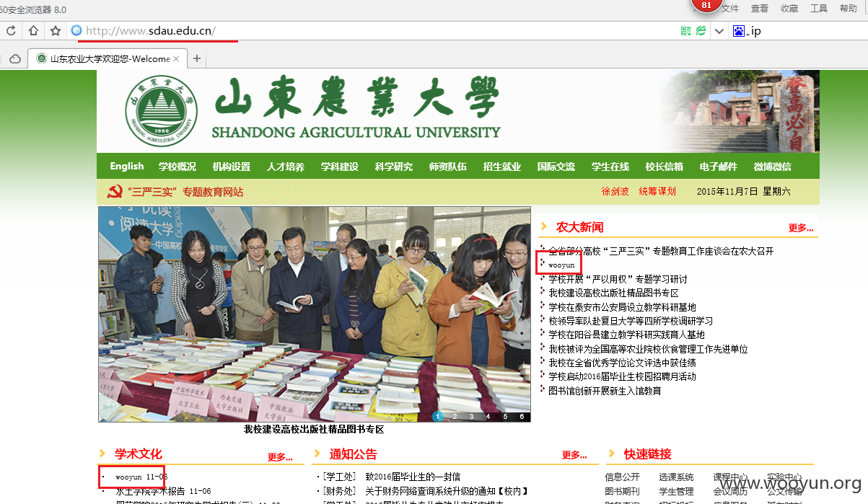Open 人才培养 in the navigation bar

click(x=286, y=167)
